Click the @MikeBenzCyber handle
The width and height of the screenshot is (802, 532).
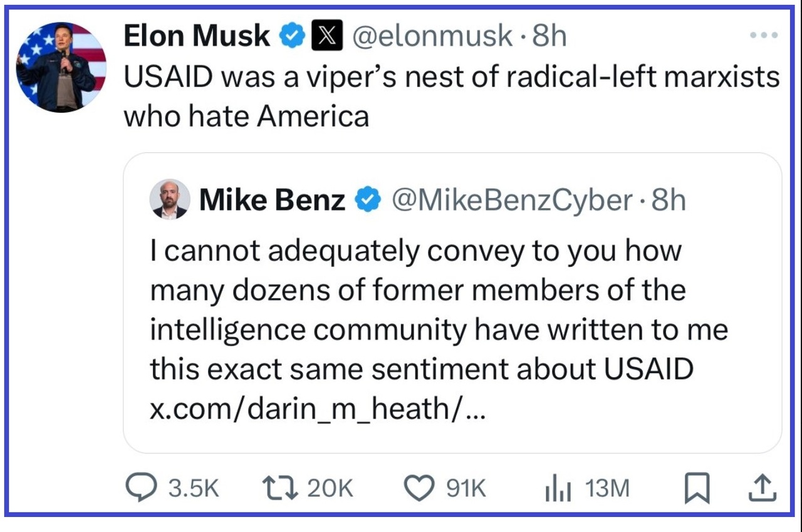[512, 200]
